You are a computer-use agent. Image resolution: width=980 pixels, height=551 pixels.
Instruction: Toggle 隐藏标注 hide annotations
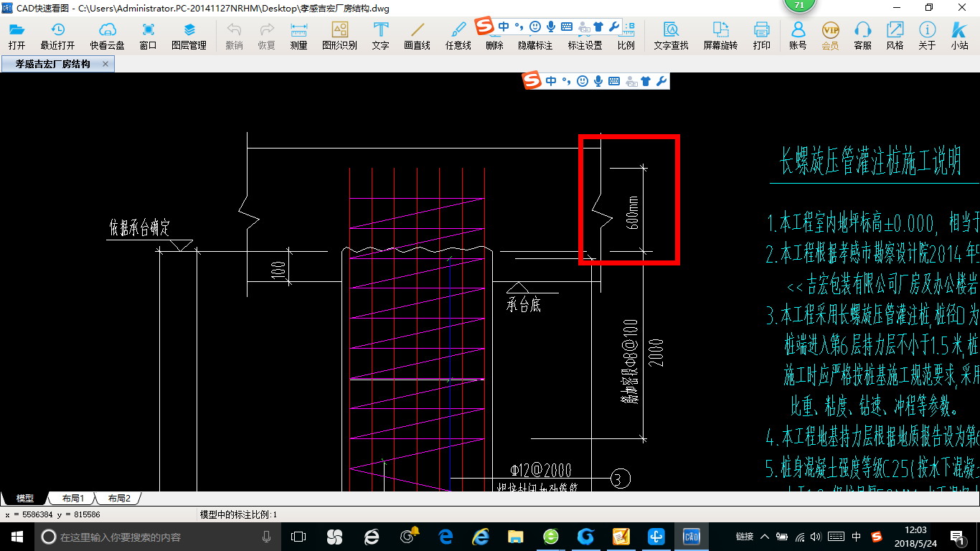pos(535,45)
